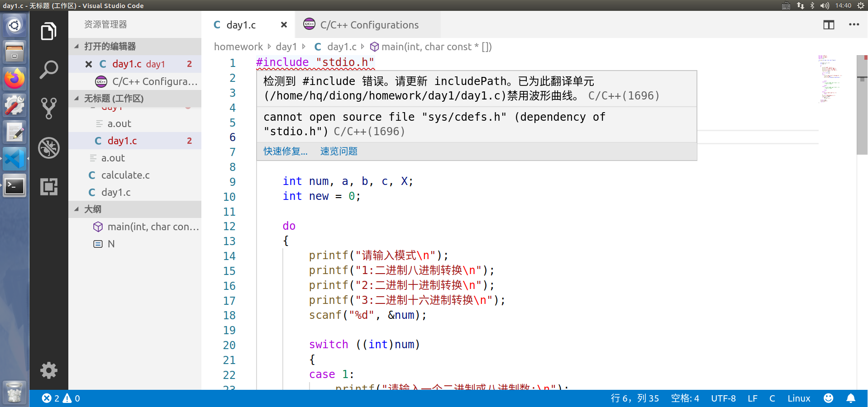The height and width of the screenshot is (407, 868).
Task: Click the Split Editor icon
Action: tap(828, 25)
